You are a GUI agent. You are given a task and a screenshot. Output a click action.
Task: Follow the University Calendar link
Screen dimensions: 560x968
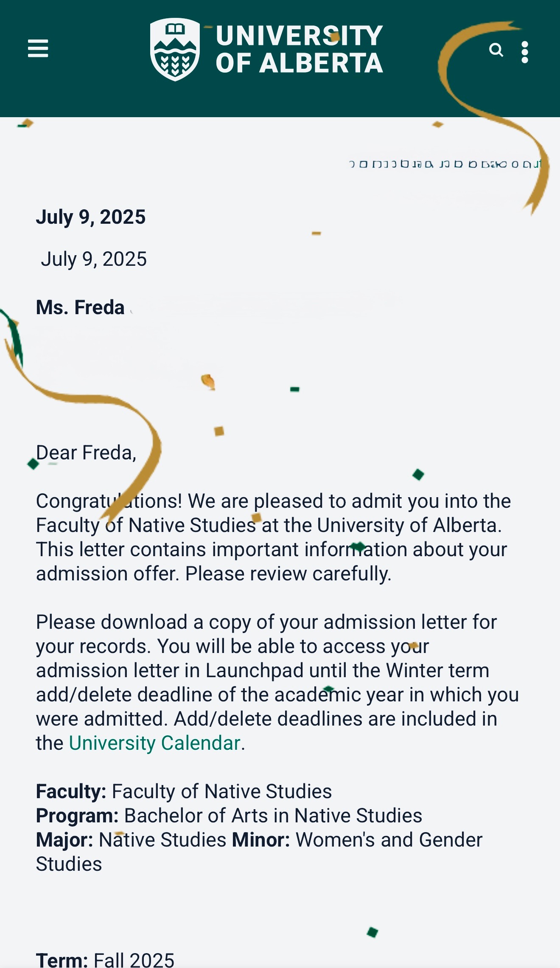(155, 743)
